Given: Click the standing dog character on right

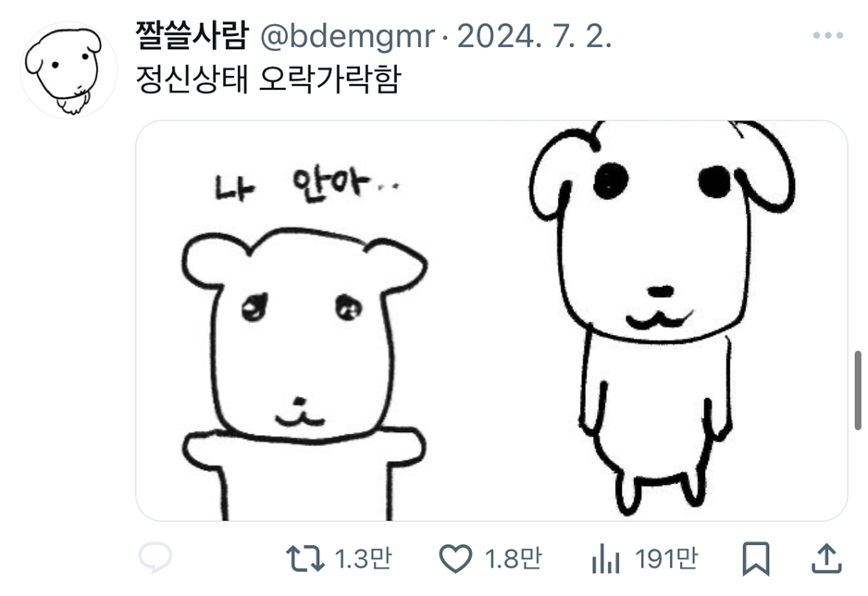Looking at the screenshot, I should (662, 316).
